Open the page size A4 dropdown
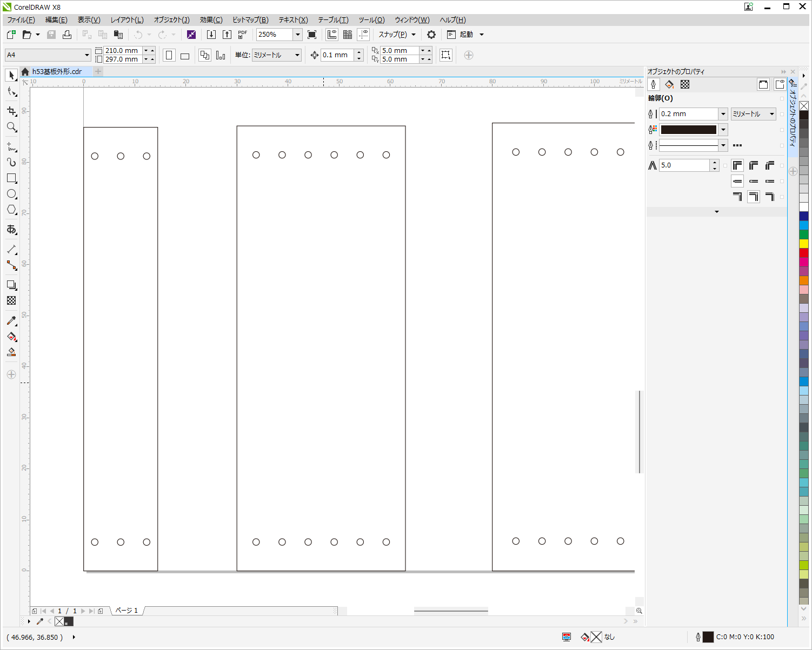The image size is (812, 650). tap(86, 55)
